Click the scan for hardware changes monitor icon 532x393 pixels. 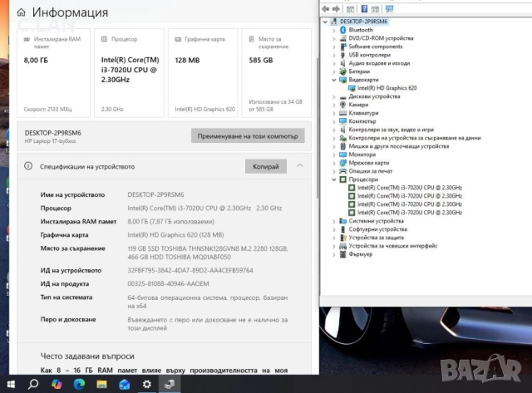[389, 9]
